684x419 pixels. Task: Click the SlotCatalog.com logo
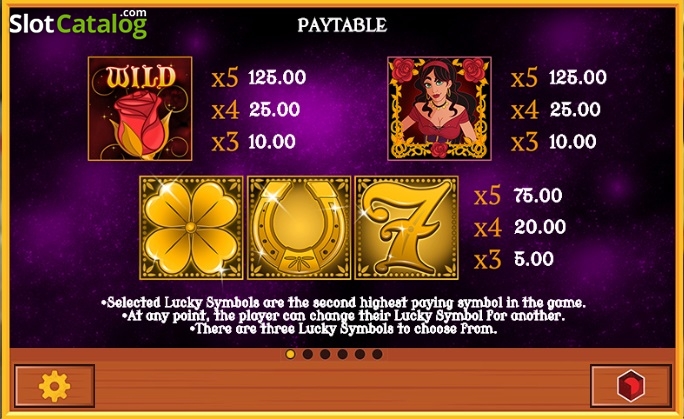[78, 24]
